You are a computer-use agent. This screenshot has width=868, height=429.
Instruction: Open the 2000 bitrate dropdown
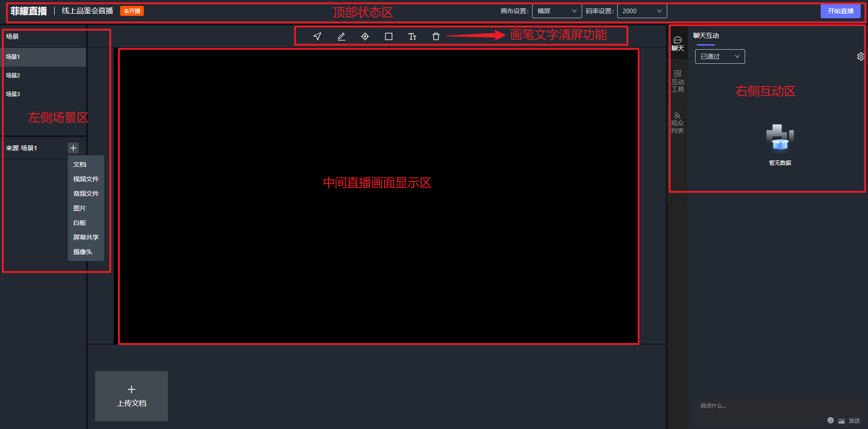[x=641, y=11]
